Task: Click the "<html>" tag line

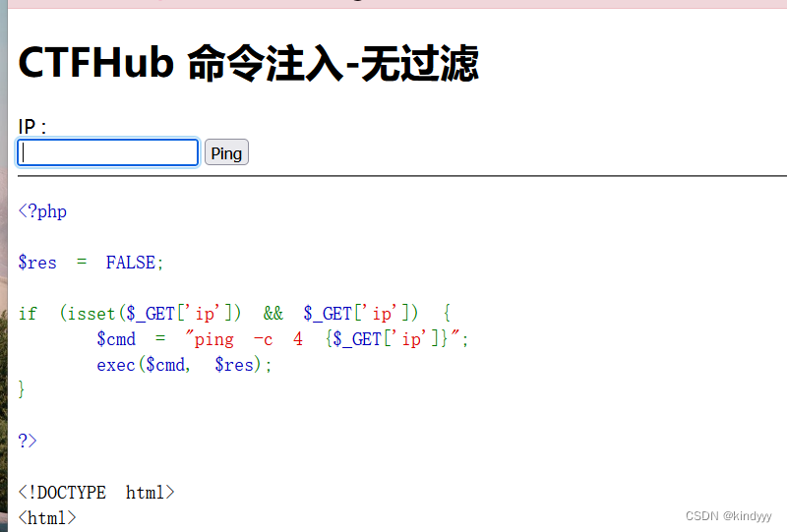Action: (x=47, y=518)
